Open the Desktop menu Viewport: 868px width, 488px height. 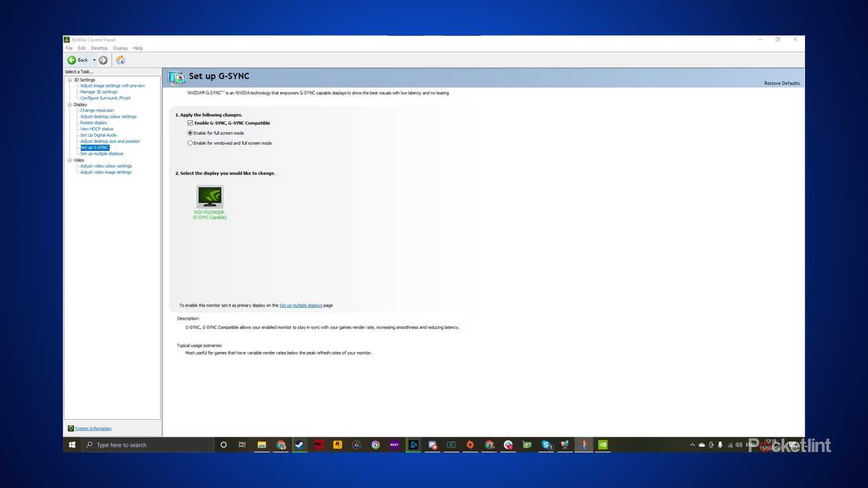pos(98,48)
